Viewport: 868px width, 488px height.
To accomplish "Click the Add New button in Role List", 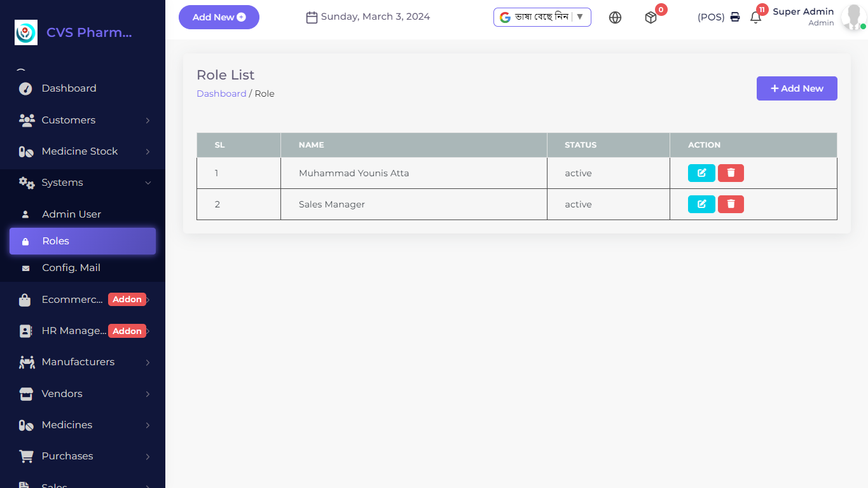I will tap(796, 88).
